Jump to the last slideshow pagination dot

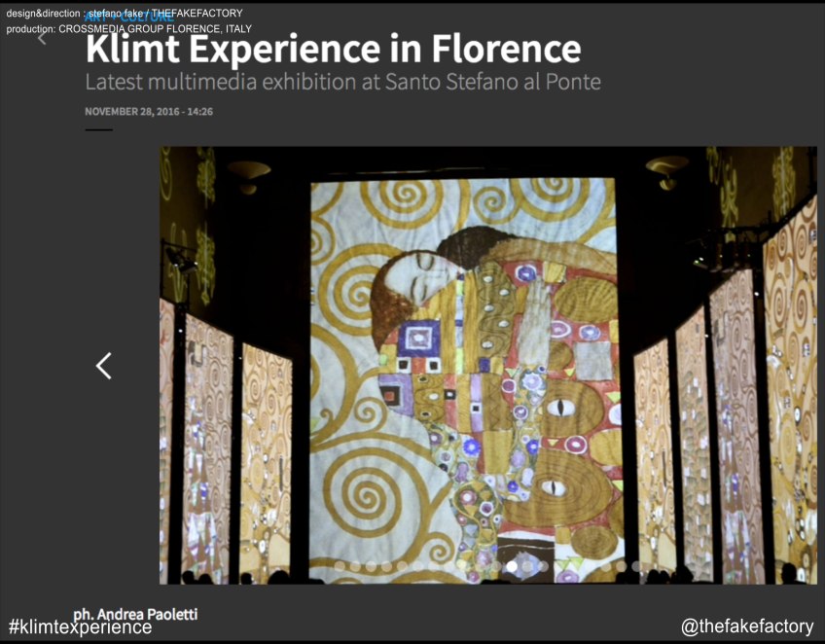tap(637, 566)
